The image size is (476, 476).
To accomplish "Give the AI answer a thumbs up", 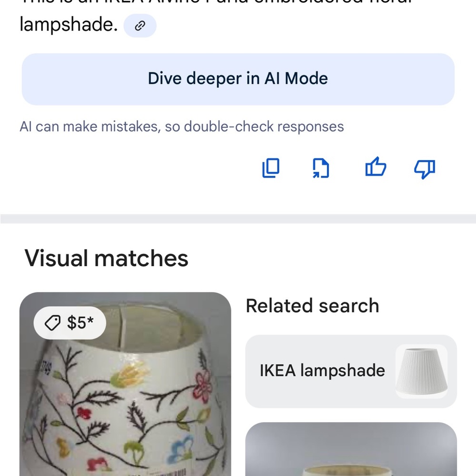I will click(376, 167).
